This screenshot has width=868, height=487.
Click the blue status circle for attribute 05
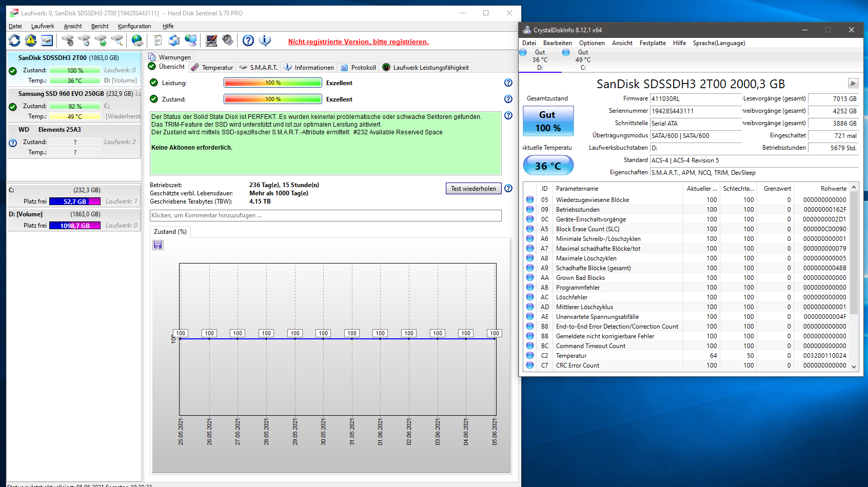tap(530, 199)
